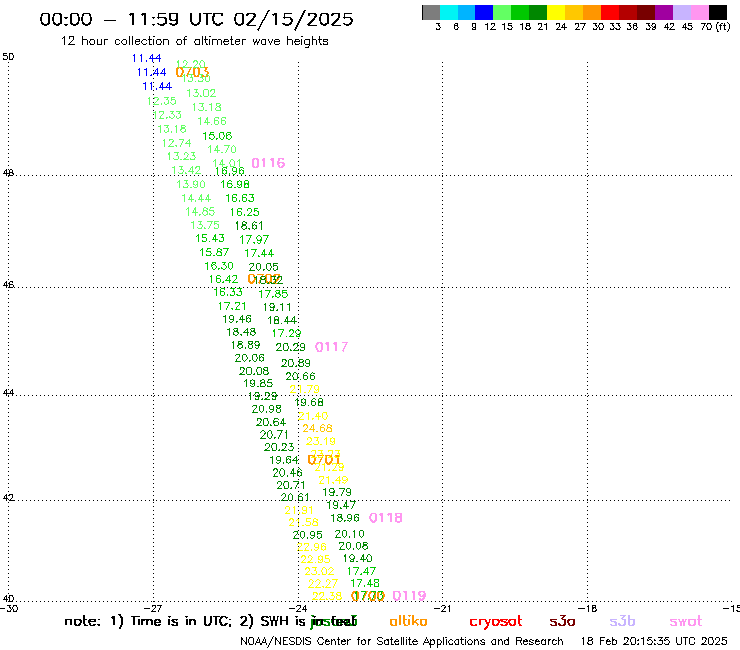Click the plot title with the 02/15/2025 date
Viewport: 740px width, 650px height.
196,19
